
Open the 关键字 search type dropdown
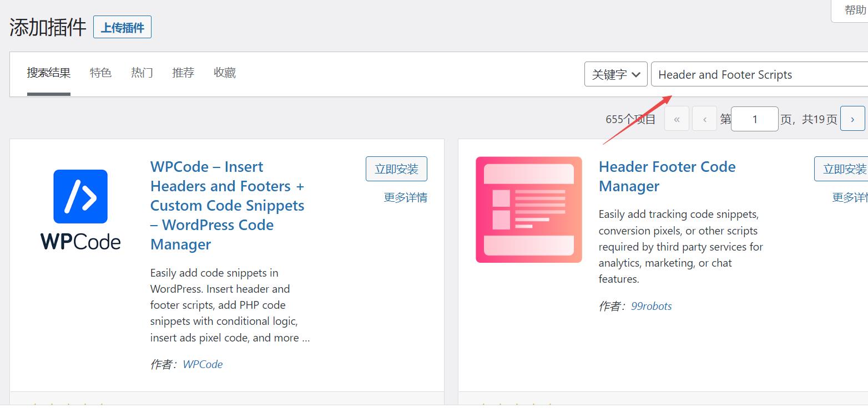point(615,74)
